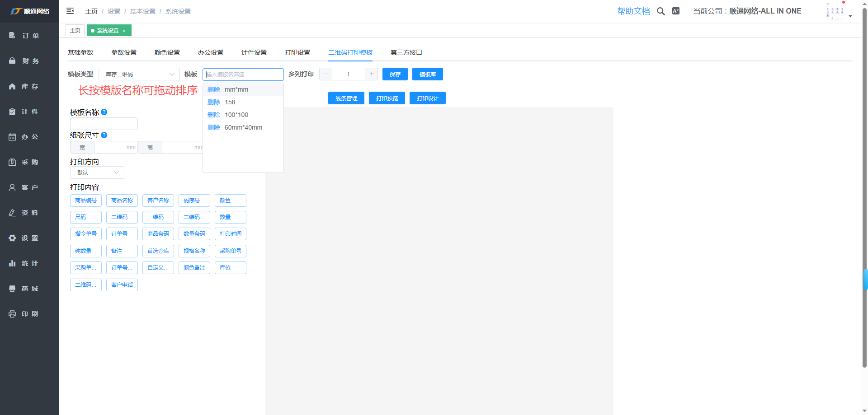The image size is (868, 415).
Task: Expand the user avatar dropdown arrow
Action: tap(850, 16)
